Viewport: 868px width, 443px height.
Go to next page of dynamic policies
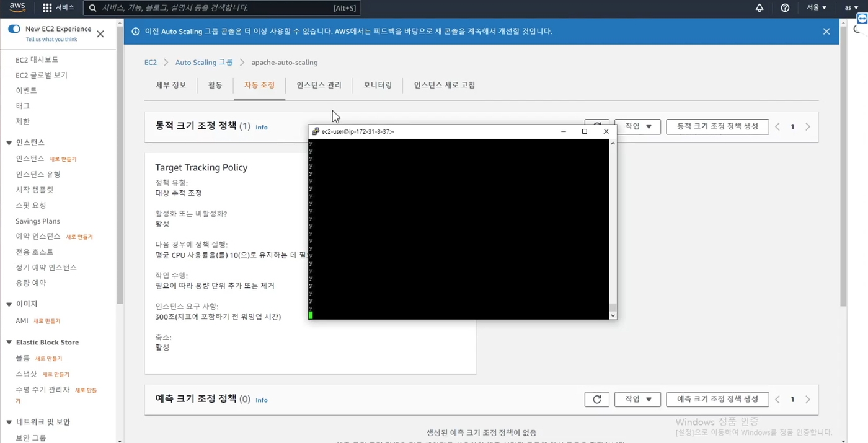[x=808, y=126]
